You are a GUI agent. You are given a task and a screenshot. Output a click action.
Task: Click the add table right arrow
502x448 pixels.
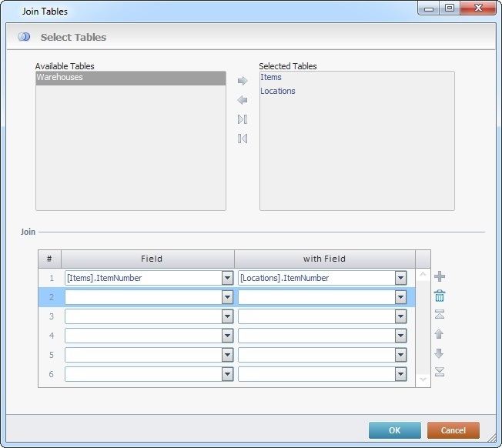click(x=243, y=81)
